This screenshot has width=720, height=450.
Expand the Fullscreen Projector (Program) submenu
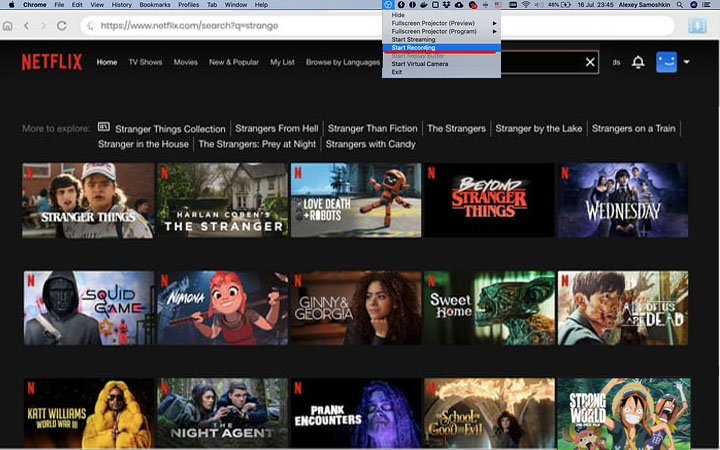(x=441, y=31)
